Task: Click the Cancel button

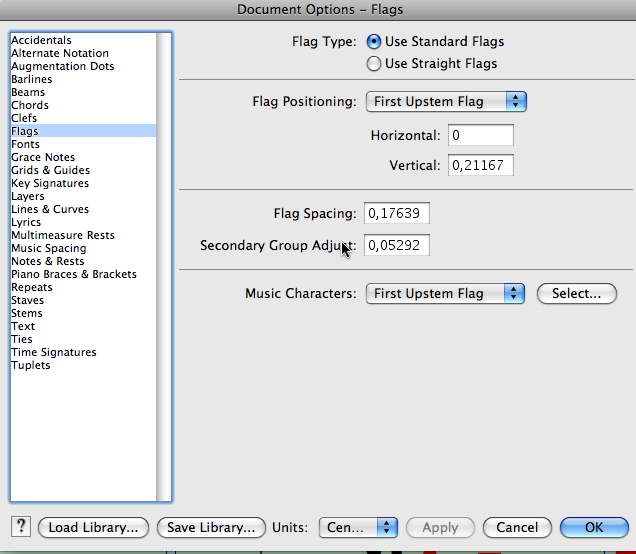Action: tap(517, 527)
